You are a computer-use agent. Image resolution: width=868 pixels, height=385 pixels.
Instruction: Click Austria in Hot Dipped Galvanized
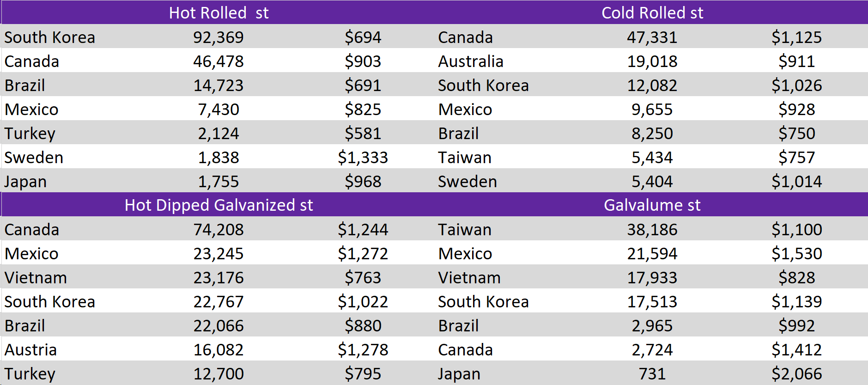pos(30,350)
